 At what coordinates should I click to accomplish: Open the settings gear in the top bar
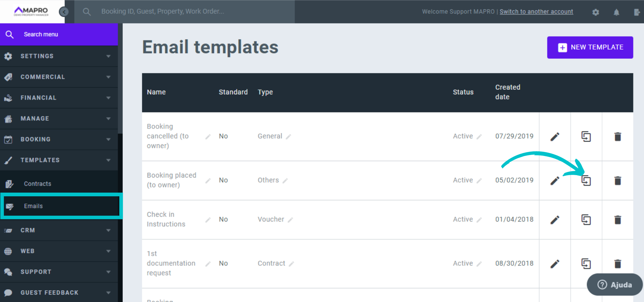coord(596,12)
